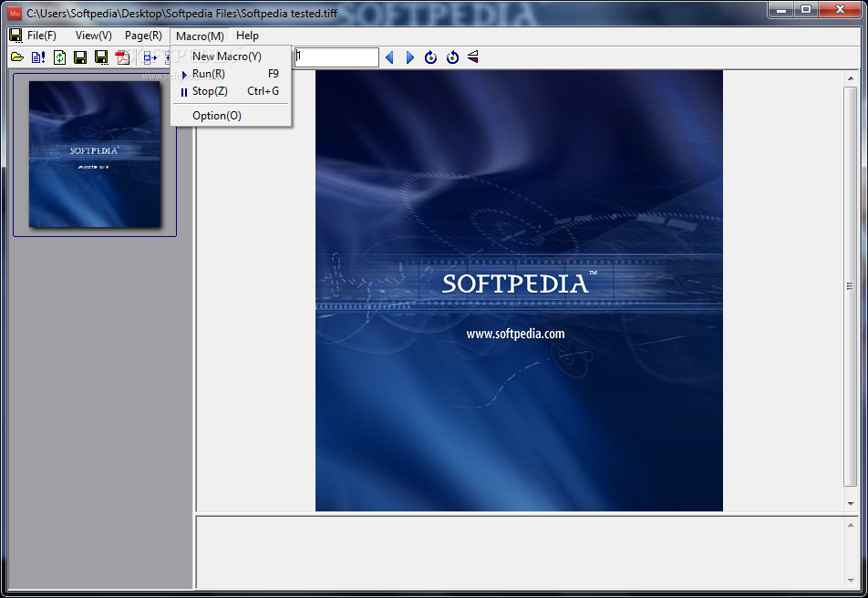This screenshot has height=598, width=868.
Task: Open the Page(R) menu
Action: pyautogui.click(x=143, y=36)
